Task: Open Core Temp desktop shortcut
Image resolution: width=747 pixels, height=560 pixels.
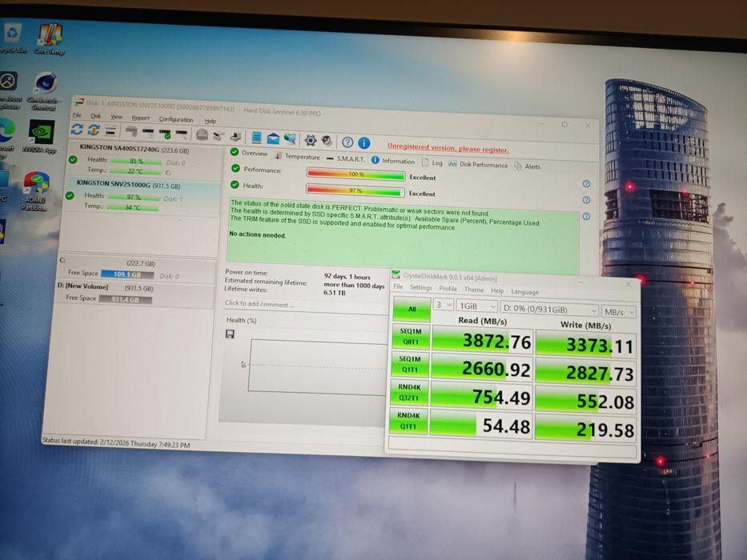Action: 49,39
